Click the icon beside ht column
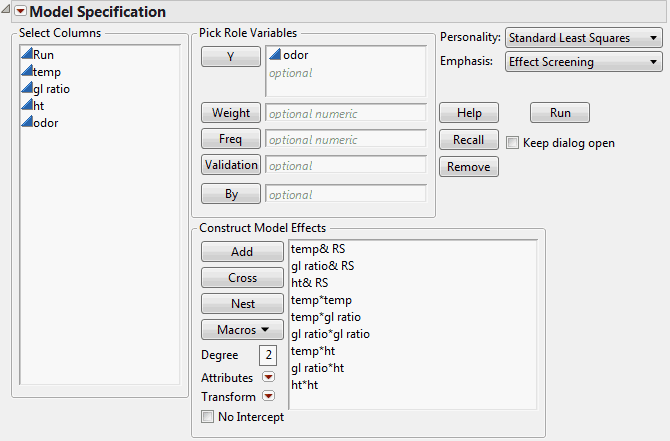Image resolution: width=670 pixels, height=441 pixels. [26, 106]
